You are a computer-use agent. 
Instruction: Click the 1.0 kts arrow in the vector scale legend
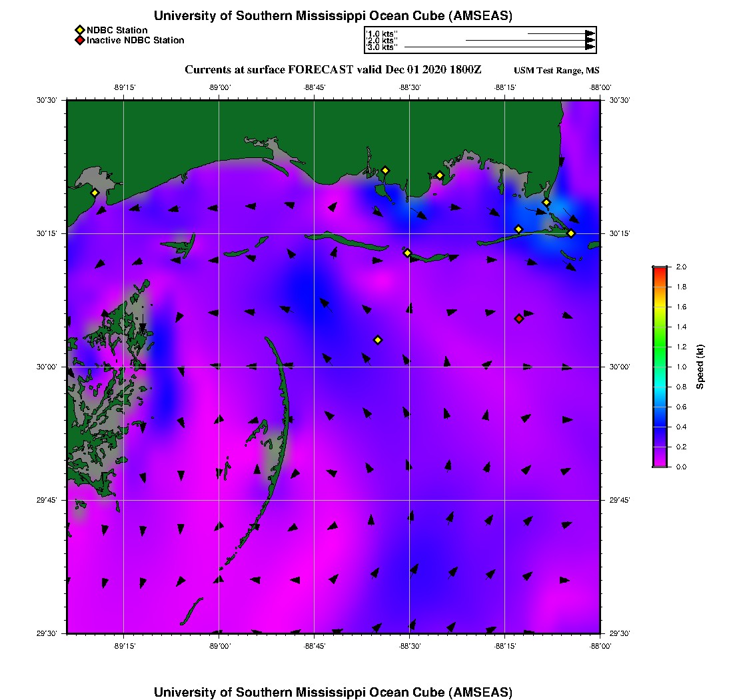click(560, 33)
